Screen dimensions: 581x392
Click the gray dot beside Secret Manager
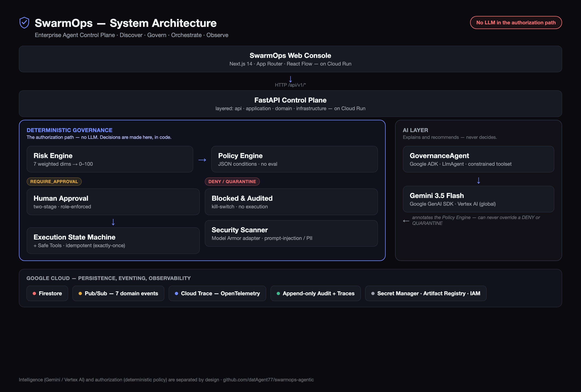click(373, 294)
